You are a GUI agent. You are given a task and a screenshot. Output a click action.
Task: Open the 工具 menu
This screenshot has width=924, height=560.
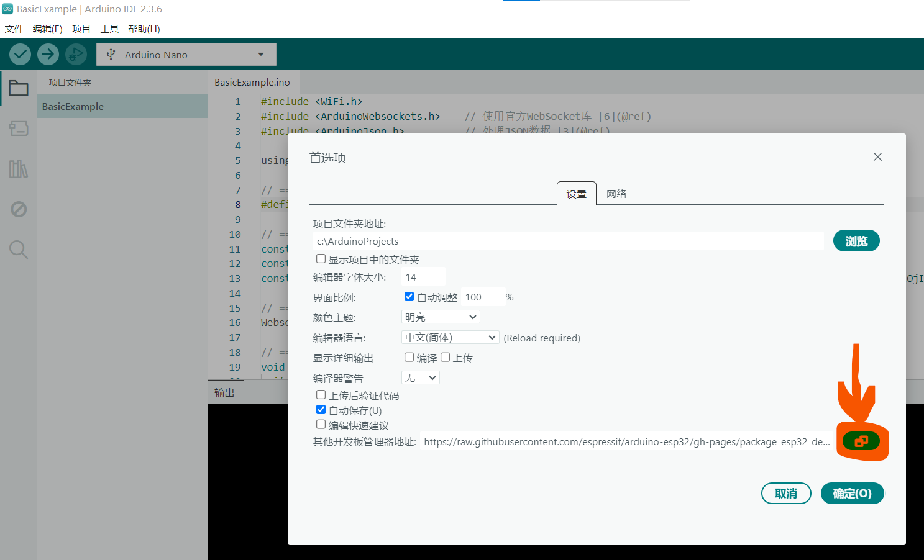click(109, 29)
